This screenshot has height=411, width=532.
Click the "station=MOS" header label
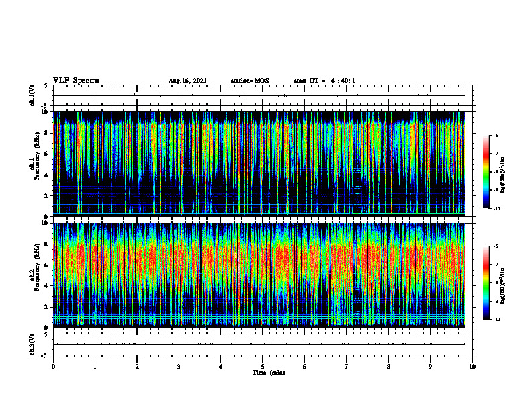[250, 81]
